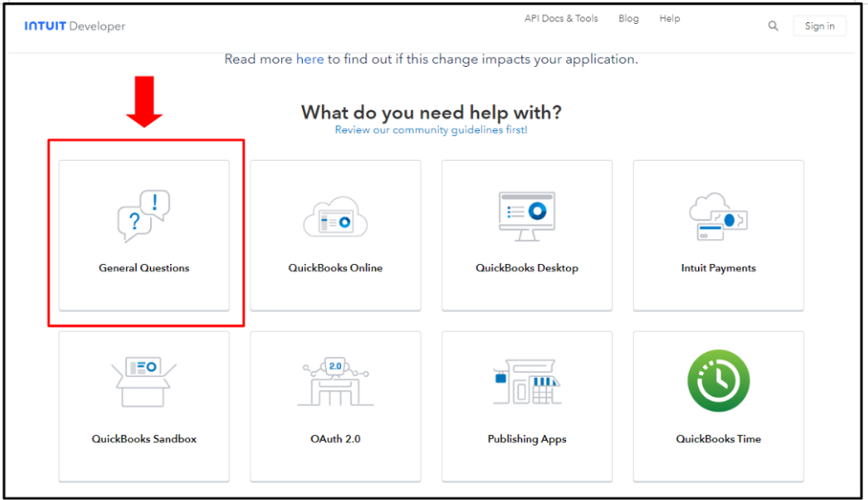Select the QuickBooks Time card label
Viewport: 868px width, 500px height.
[718, 439]
